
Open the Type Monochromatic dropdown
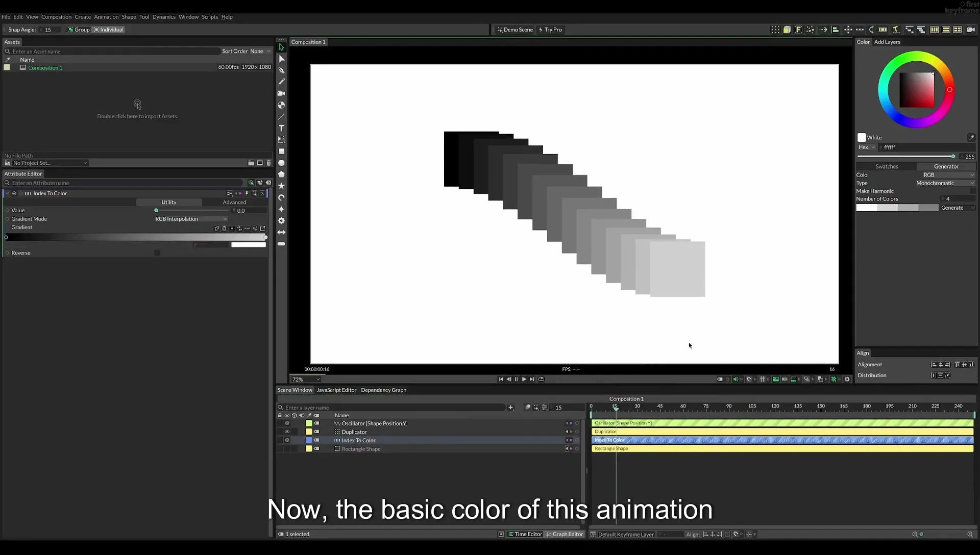click(x=945, y=183)
